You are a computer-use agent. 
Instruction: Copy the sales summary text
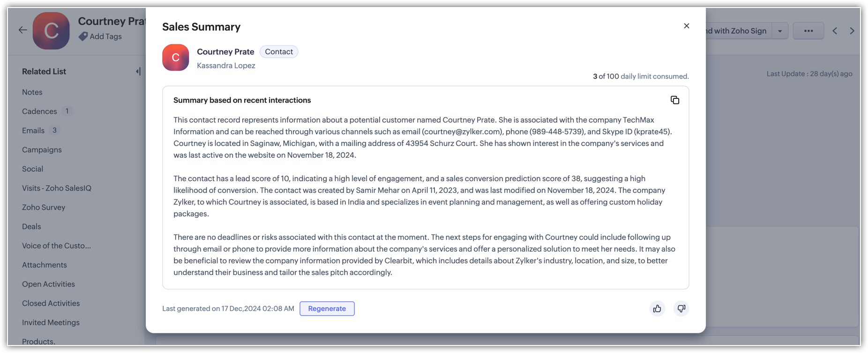674,100
